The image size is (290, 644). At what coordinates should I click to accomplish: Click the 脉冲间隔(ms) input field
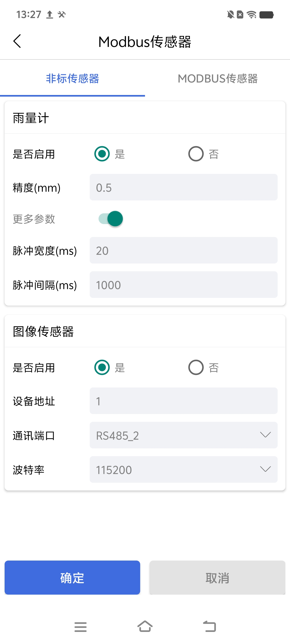tap(184, 285)
